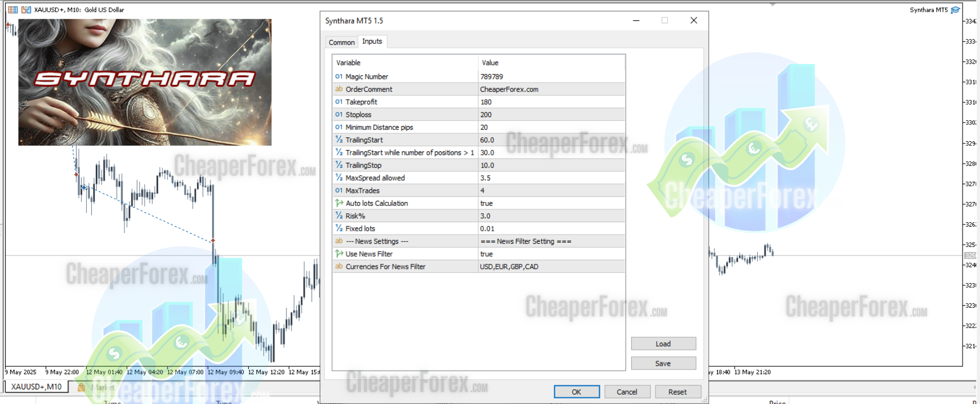Screen dimensions: 980x404
Task: Click the Load button
Action: tap(663, 344)
